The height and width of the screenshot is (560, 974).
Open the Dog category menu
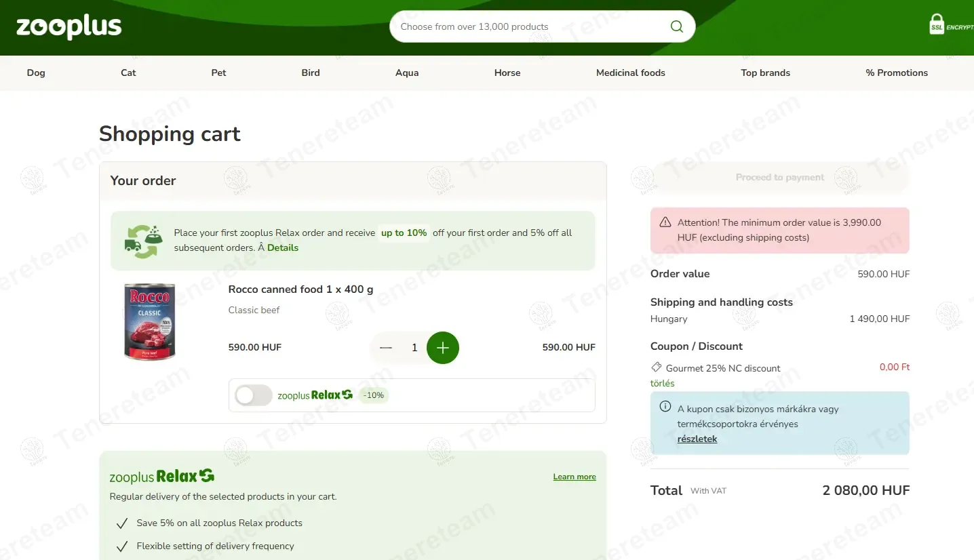click(x=36, y=73)
